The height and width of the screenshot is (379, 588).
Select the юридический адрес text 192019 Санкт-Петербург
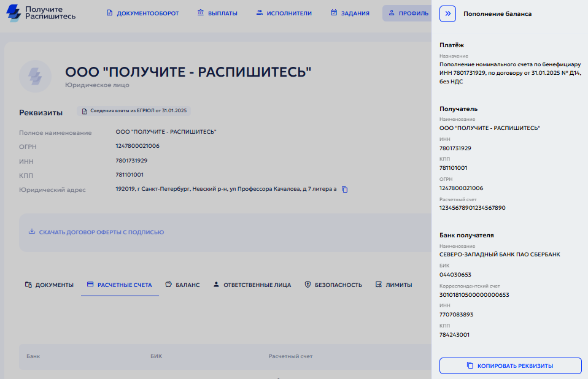pyautogui.click(x=226, y=189)
